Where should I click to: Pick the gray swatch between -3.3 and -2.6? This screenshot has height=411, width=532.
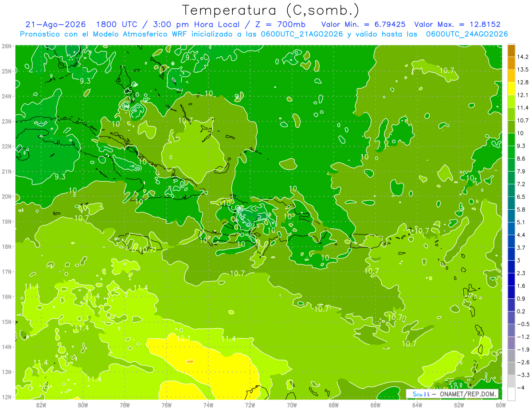click(511, 368)
